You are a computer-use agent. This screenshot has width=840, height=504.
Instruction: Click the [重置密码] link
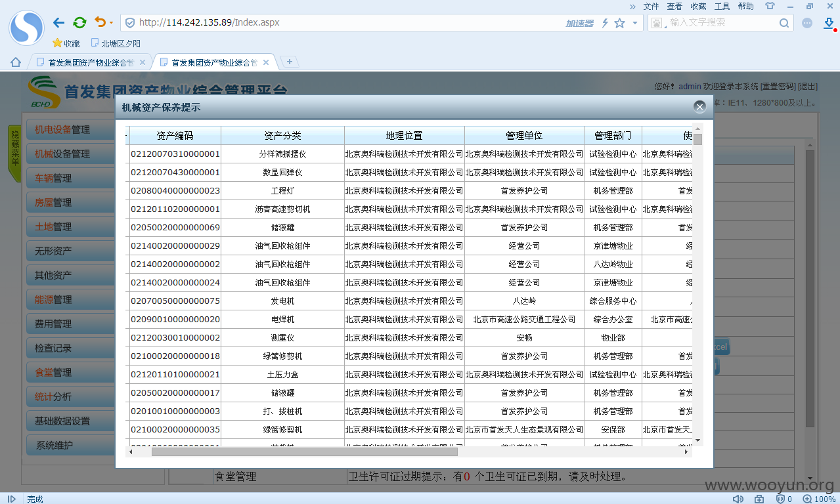pyautogui.click(x=778, y=87)
